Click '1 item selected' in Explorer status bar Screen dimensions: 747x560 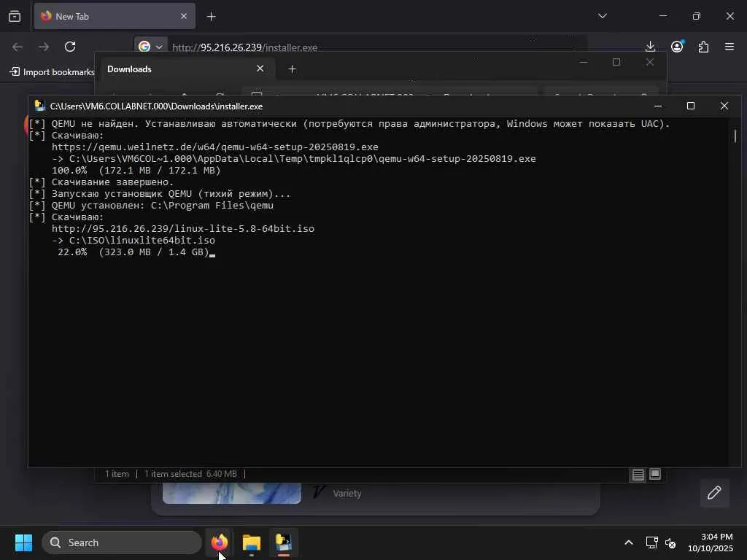click(x=174, y=474)
